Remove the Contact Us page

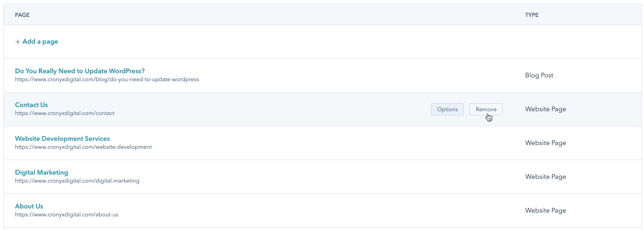pyautogui.click(x=486, y=109)
